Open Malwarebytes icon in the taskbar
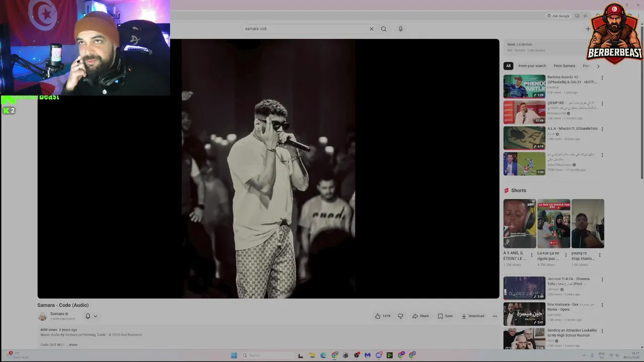 (x=368, y=355)
